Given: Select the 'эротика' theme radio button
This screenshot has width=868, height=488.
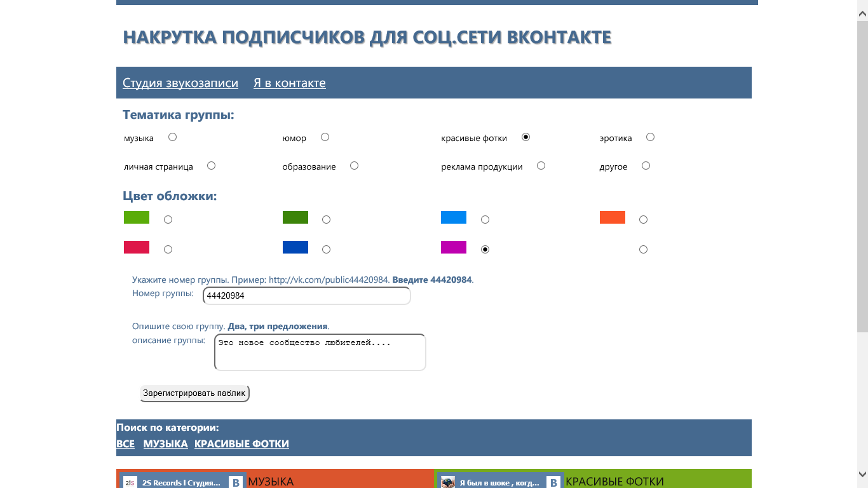Looking at the screenshot, I should click(x=650, y=137).
